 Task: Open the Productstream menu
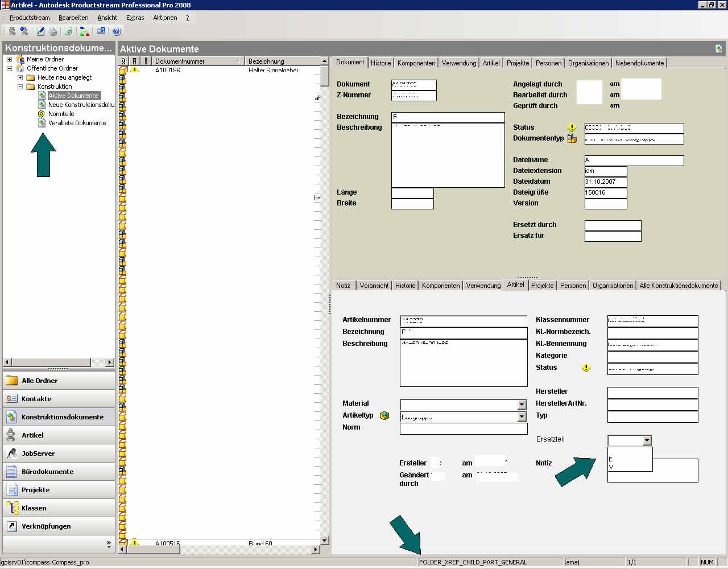pos(30,18)
